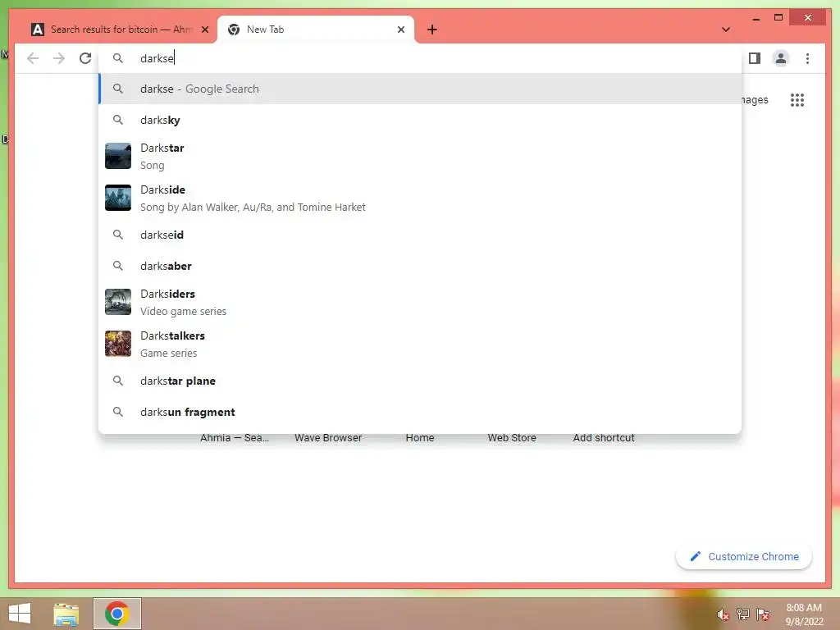Open the side panel icon
840x630 pixels.
tap(755, 58)
